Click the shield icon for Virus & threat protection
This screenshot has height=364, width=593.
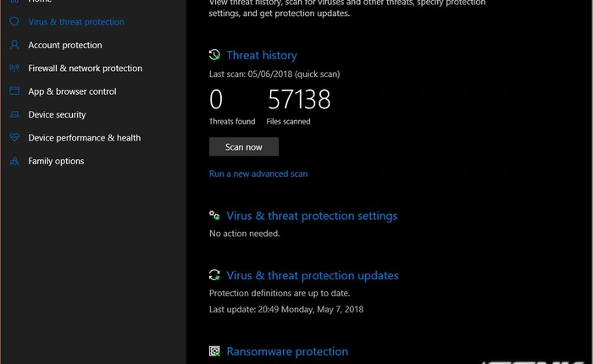click(x=14, y=21)
